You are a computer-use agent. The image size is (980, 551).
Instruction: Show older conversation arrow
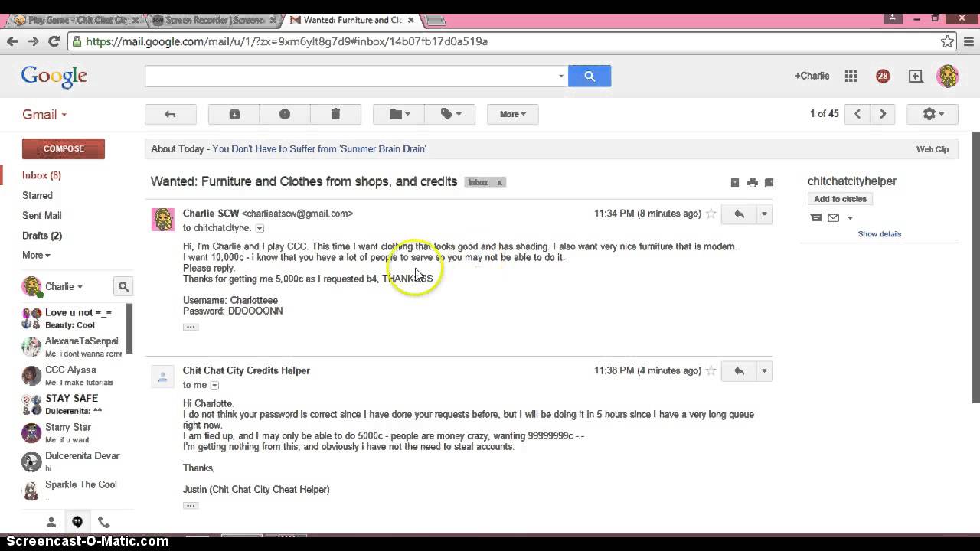[x=883, y=114]
